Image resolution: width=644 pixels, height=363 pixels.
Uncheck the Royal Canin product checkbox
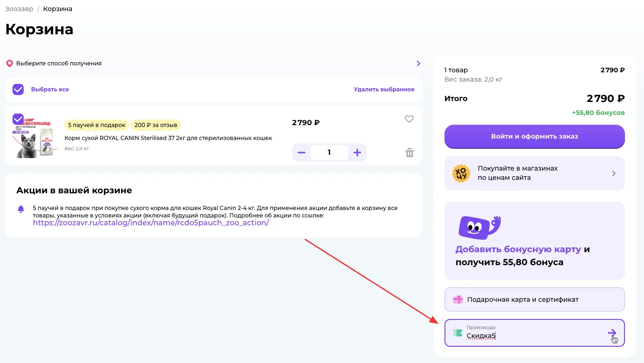pyautogui.click(x=18, y=119)
